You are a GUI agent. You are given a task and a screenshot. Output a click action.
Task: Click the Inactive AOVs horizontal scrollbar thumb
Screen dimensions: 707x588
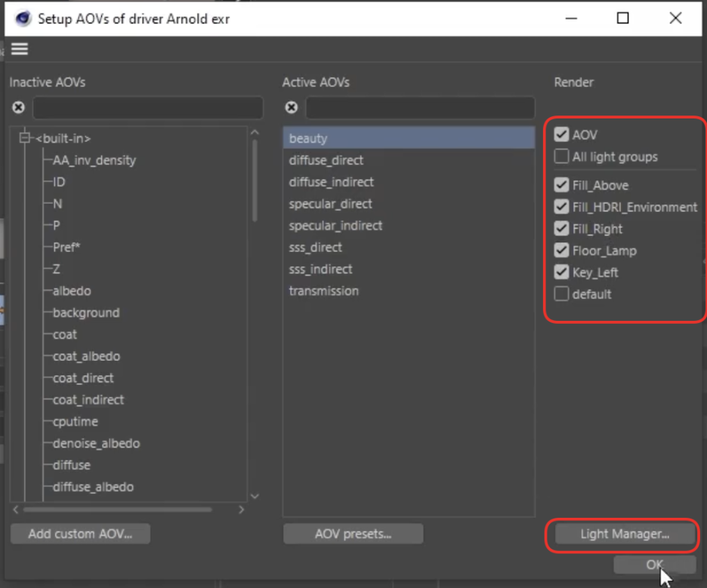click(x=118, y=509)
